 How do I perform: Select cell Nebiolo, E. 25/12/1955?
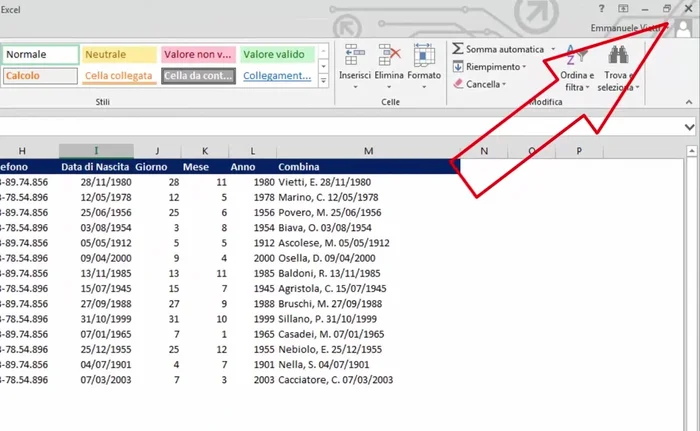368,349
